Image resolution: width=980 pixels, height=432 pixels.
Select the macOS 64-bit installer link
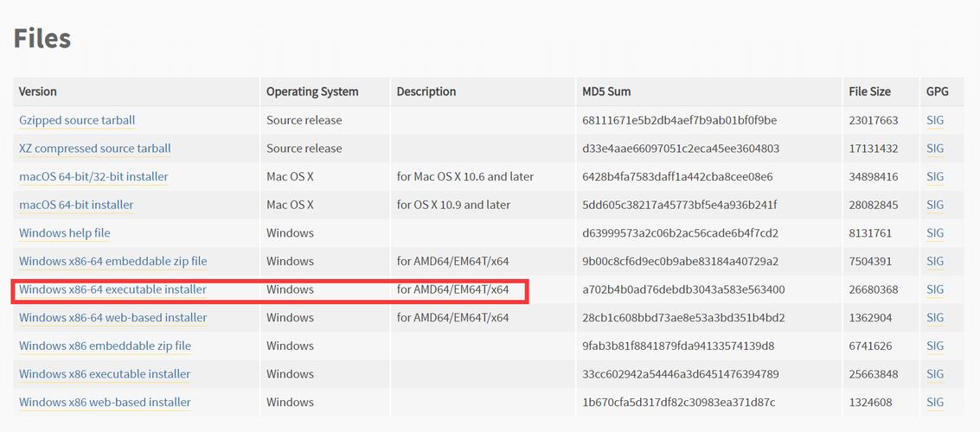click(76, 205)
